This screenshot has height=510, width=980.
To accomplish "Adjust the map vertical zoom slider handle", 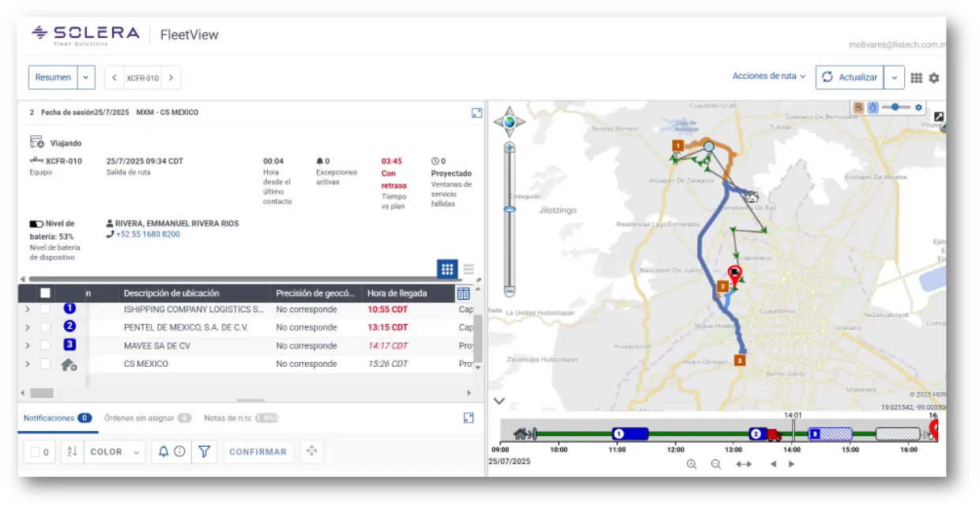I will [510, 209].
